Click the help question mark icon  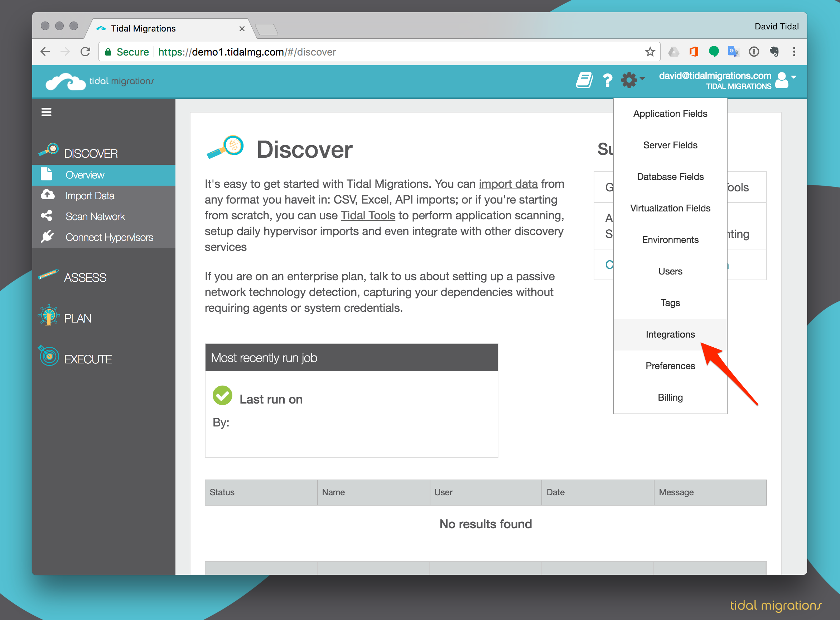point(608,80)
